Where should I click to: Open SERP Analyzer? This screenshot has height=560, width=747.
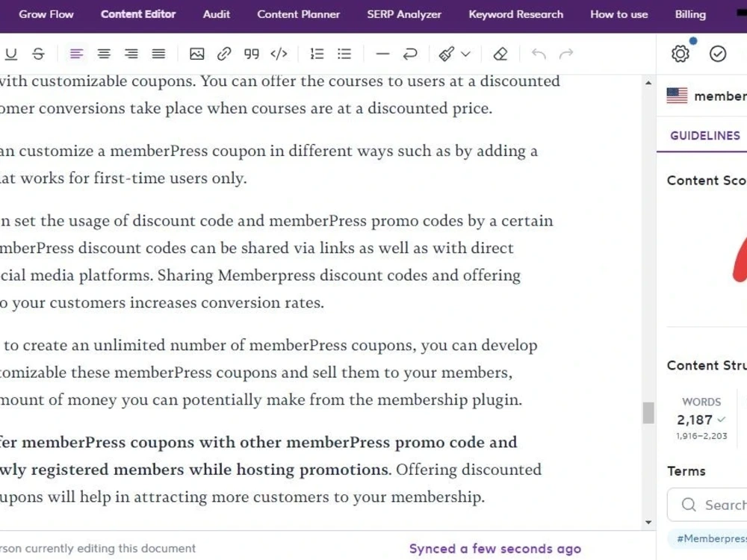tap(404, 14)
